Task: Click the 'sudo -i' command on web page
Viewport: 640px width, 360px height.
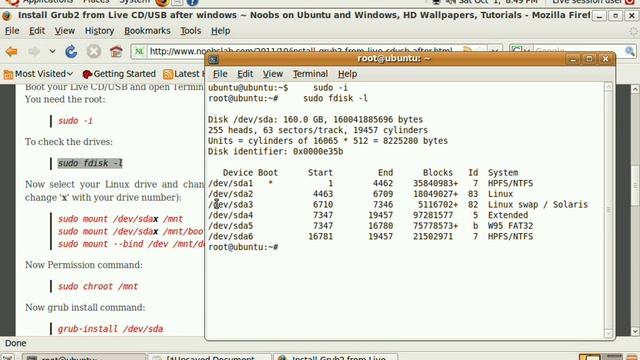Action: point(75,121)
